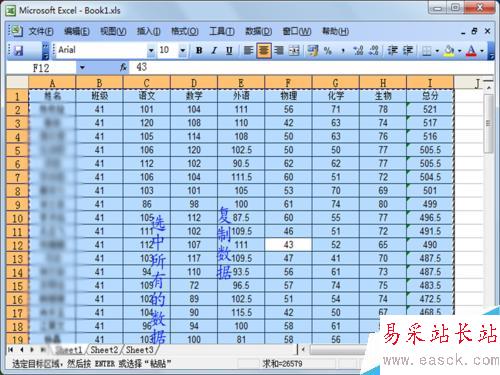Expand the standard toolbar options chevron
This screenshot has width=500, height=375.
(x=46, y=51)
